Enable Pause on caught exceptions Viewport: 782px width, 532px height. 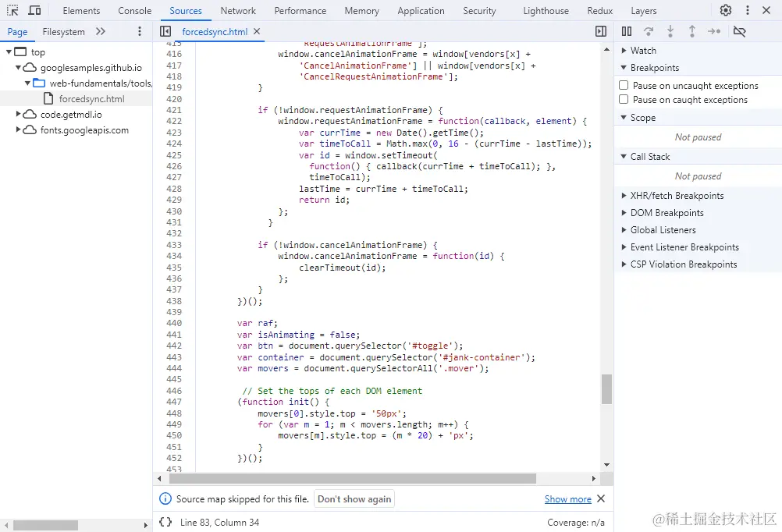click(x=624, y=99)
